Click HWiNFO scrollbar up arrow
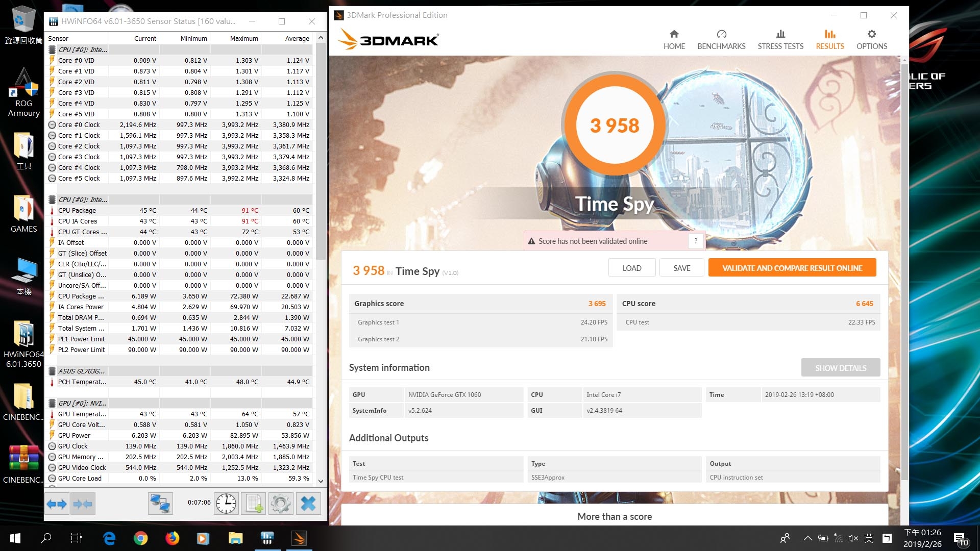Viewport: 980px width, 551px height. click(x=321, y=38)
